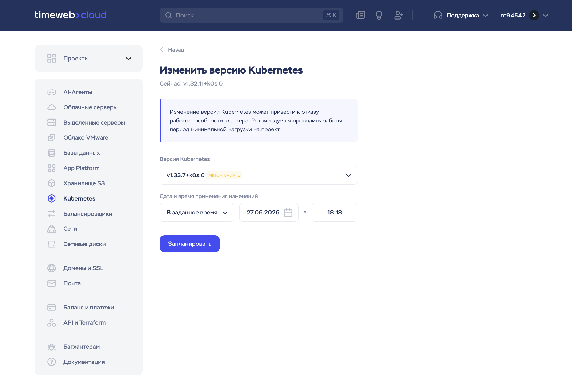The width and height of the screenshot is (572, 392).
Task: Open the news feed icon in header
Action: (x=360, y=15)
